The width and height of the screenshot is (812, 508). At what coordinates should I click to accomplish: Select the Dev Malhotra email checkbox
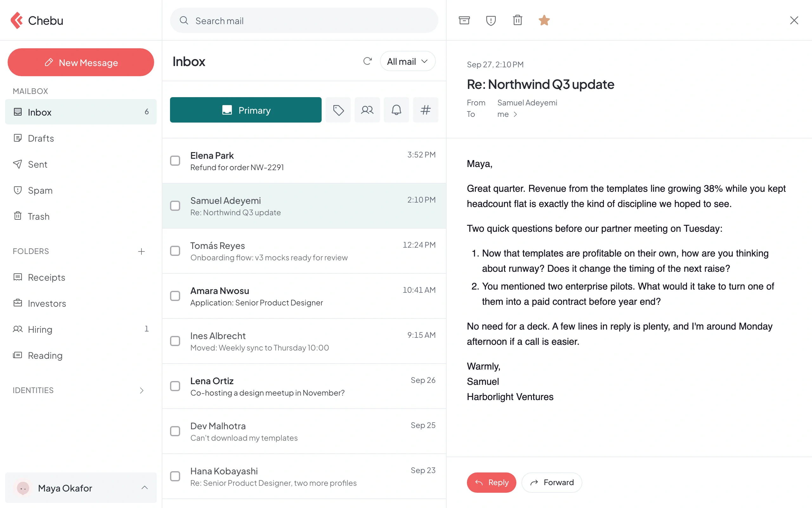point(175,431)
